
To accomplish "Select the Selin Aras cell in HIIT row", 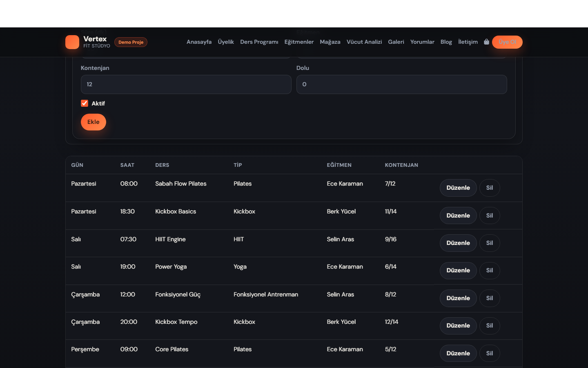I will pyautogui.click(x=341, y=239).
